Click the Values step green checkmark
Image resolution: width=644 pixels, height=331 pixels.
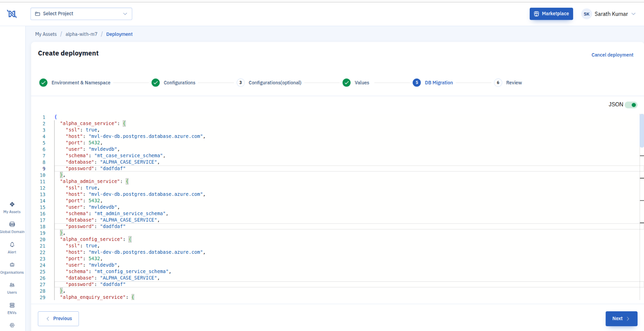click(x=347, y=82)
